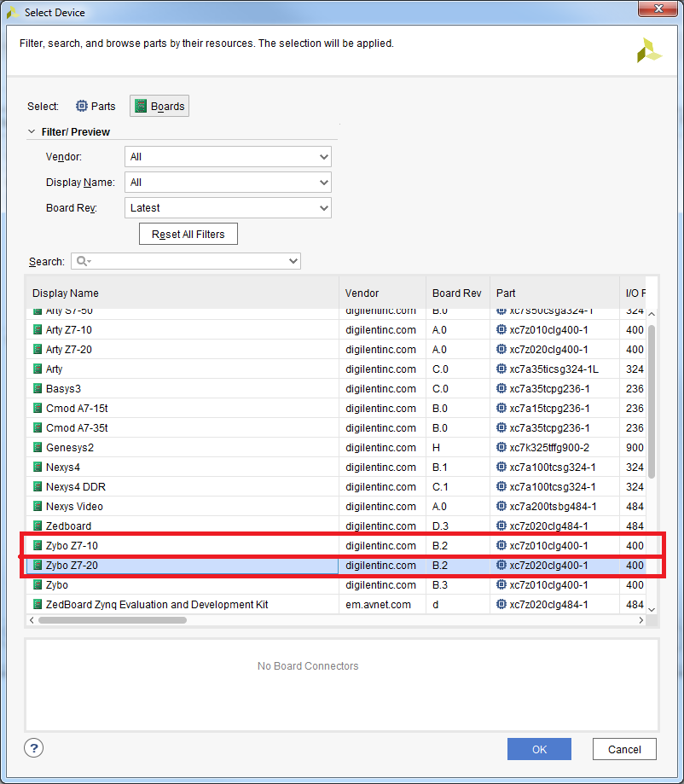Click the help question mark icon
Viewport: 684px width, 784px height.
pos(33,748)
